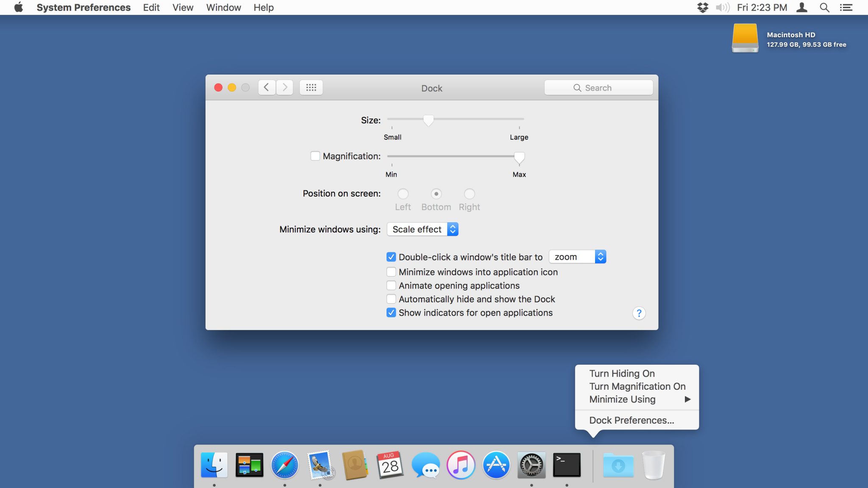The image size is (868, 488).
Task: Click the Dropbox menu bar icon
Action: coord(702,7)
